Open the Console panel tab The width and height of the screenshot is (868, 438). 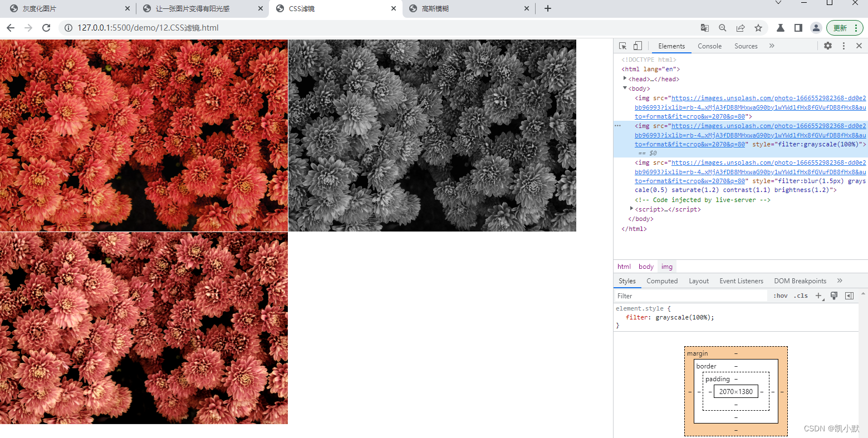710,46
